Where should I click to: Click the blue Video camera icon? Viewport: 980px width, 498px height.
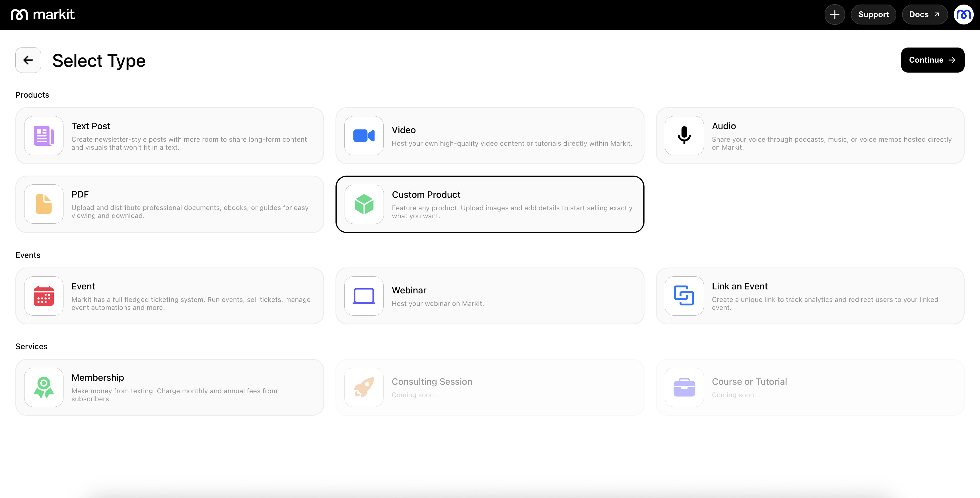364,136
